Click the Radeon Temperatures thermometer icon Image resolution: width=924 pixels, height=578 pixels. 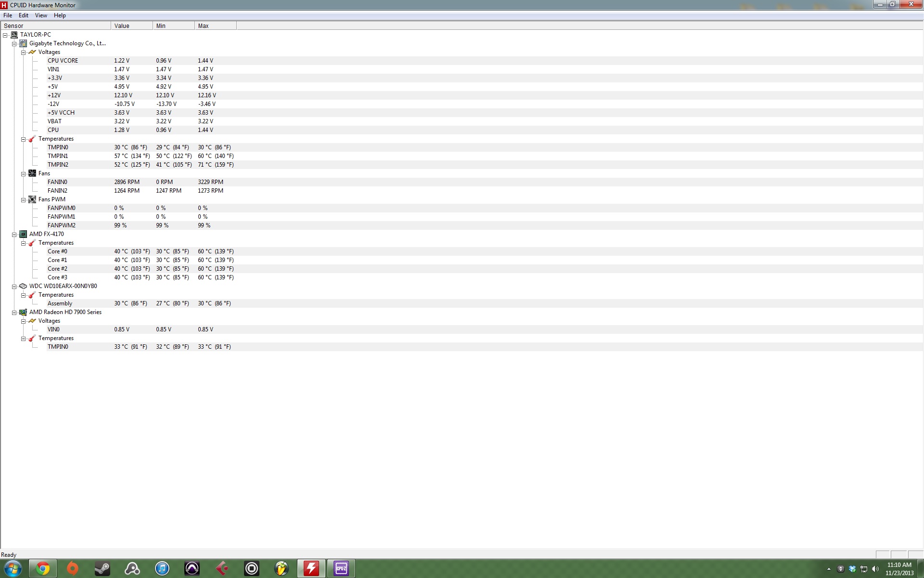pyautogui.click(x=32, y=338)
